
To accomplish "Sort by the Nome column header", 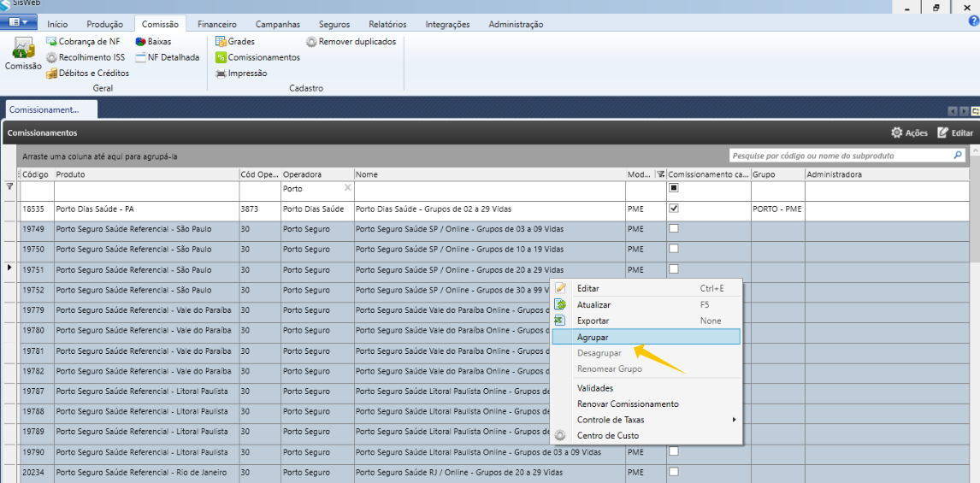I will [489, 174].
